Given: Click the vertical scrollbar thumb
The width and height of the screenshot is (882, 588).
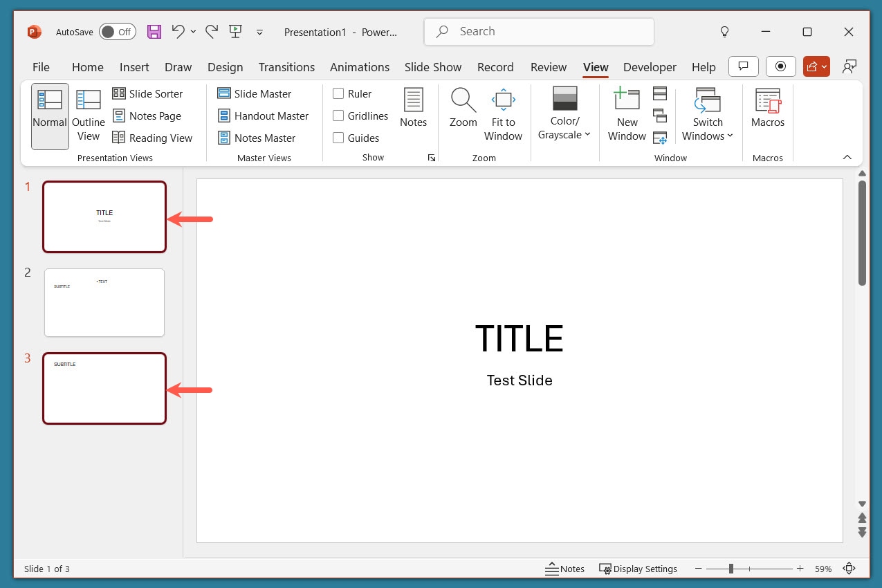Looking at the screenshot, I should click(862, 232).
